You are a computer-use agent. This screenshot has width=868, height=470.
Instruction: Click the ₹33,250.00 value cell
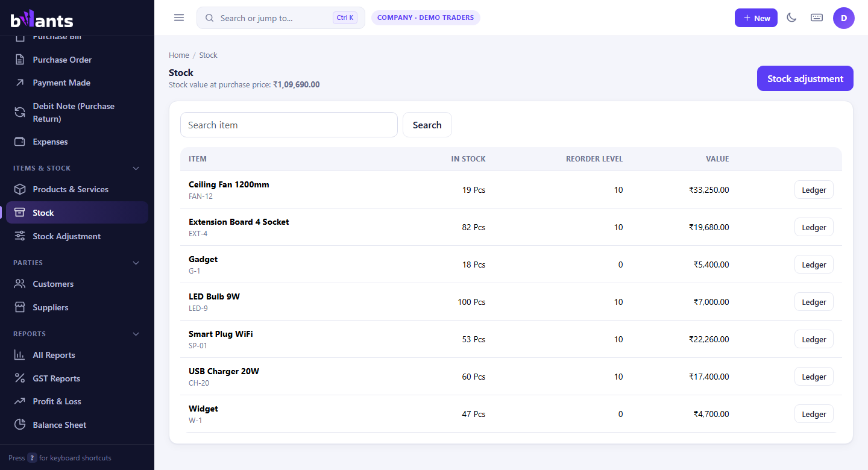pyautogui.click(x=709, y=190)
